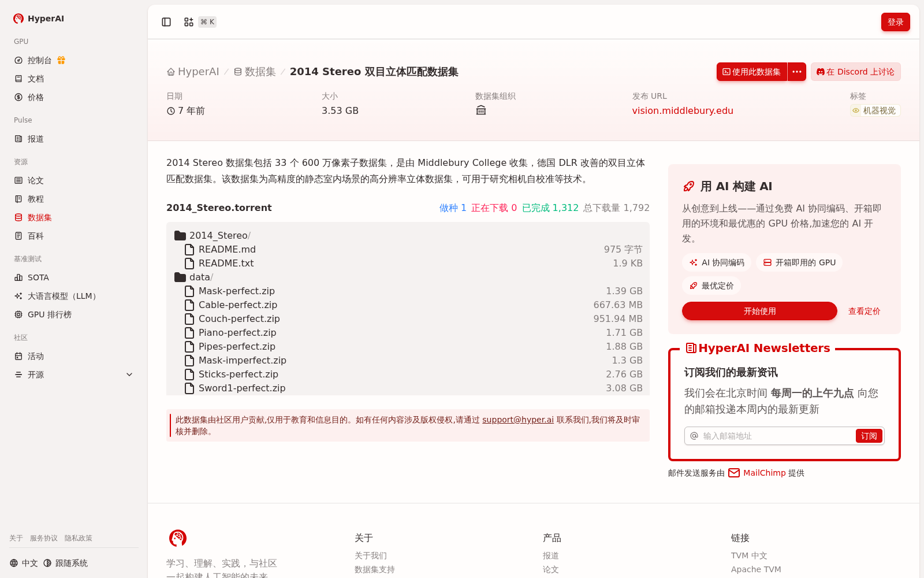The width and height of the screenshot is (924, 578).
Task: Click the 最优定价 chip
Action: pos(711,286)
